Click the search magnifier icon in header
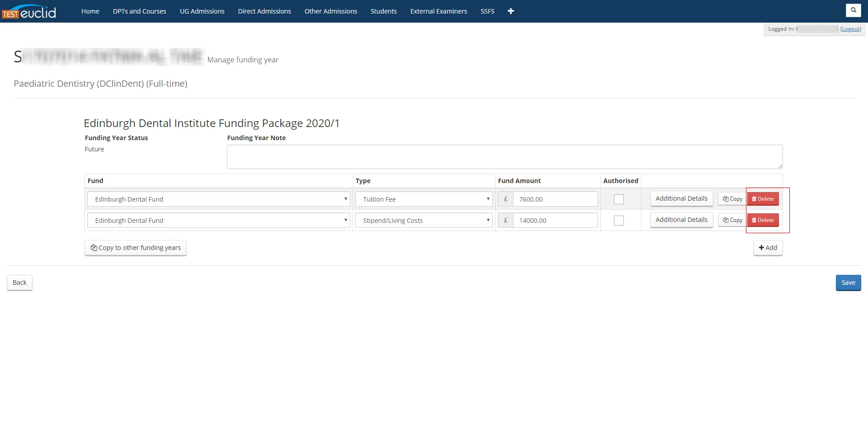 [x=853, y=10]
